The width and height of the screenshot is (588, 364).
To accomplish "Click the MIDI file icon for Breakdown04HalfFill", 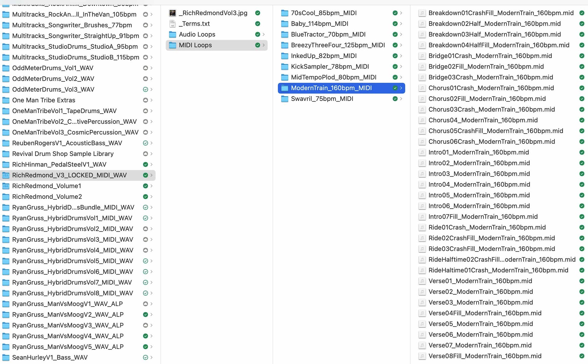I will coord(421,45).
